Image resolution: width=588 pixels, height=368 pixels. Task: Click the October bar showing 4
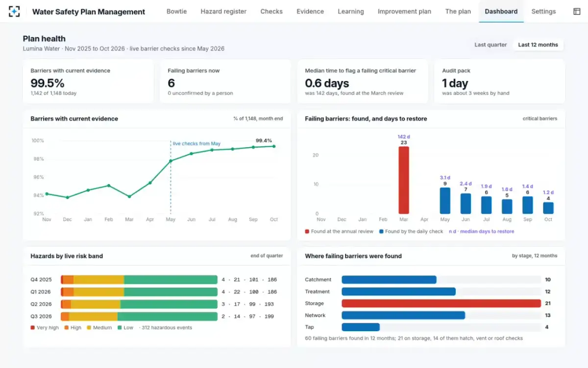pyautogui.click(x=548, y=208)
